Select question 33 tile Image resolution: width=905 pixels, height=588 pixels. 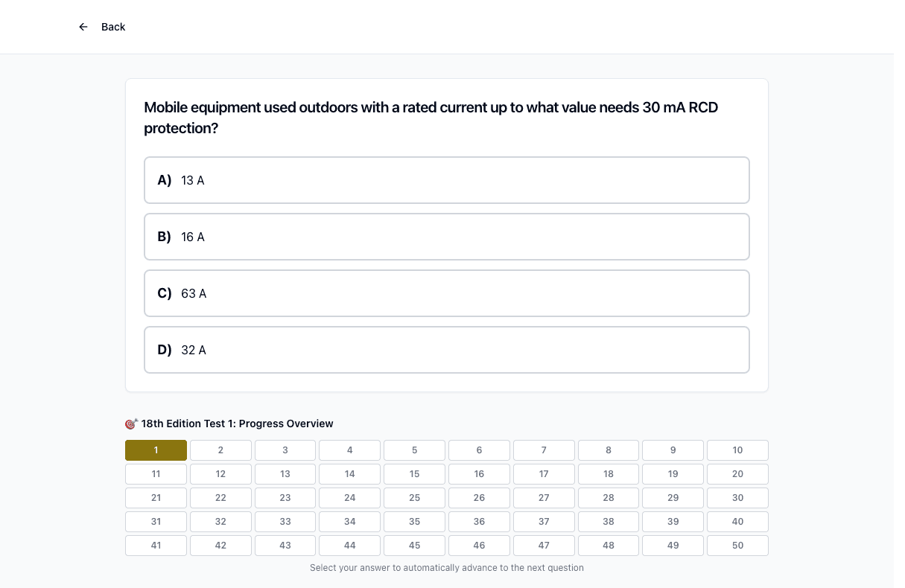pos(285,522)
